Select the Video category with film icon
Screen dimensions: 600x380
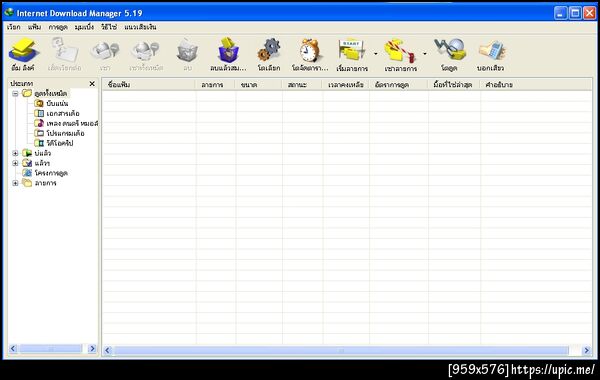pyautogui.click(x=60, y=143)
